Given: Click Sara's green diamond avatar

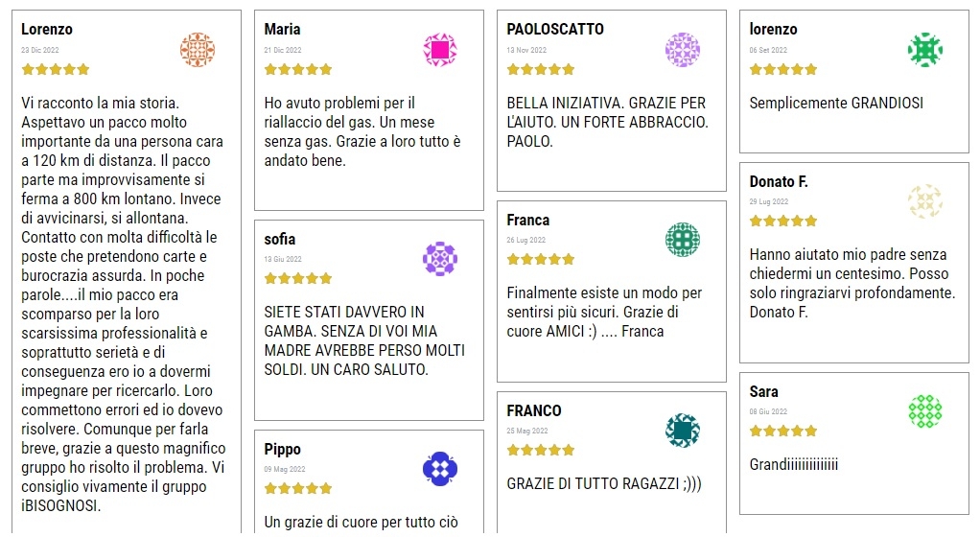Looking at the screenshot, I should [925, 411].
